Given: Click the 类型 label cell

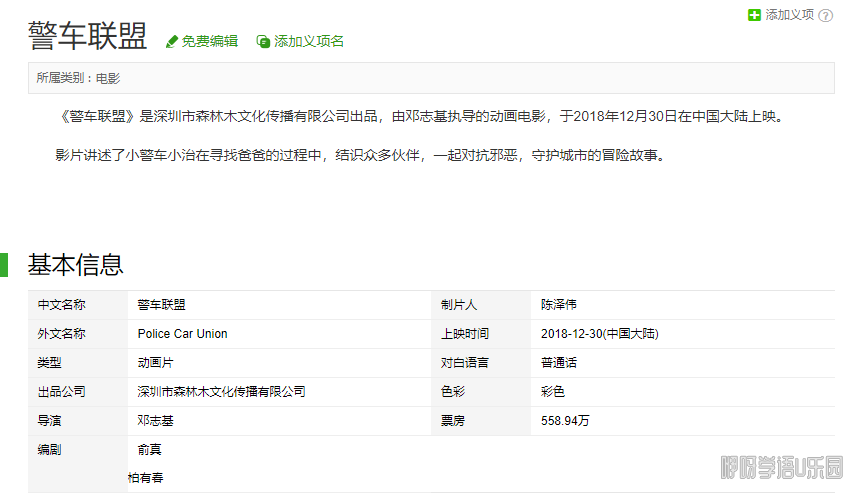Looking at the screenshot, I should [x=78, y=363].
